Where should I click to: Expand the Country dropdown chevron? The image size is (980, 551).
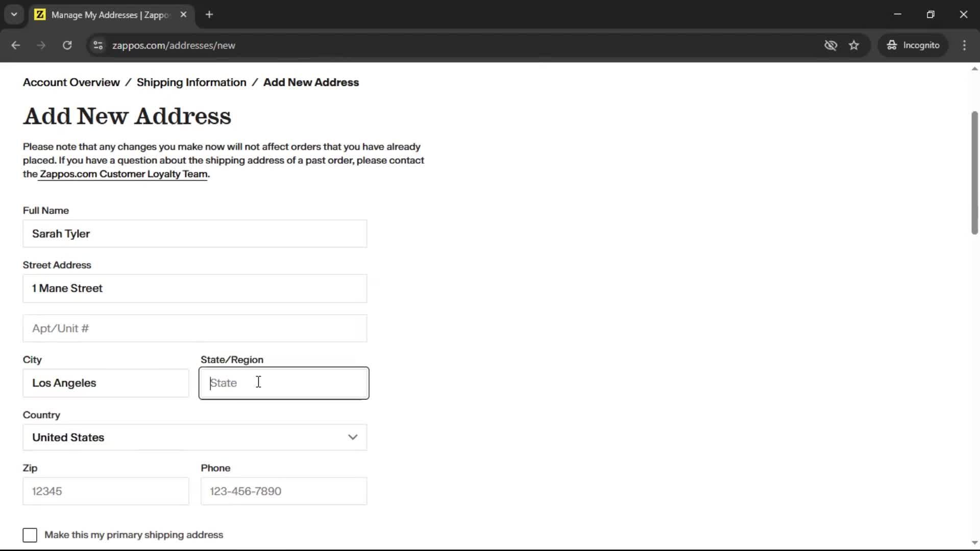[353, 437]
